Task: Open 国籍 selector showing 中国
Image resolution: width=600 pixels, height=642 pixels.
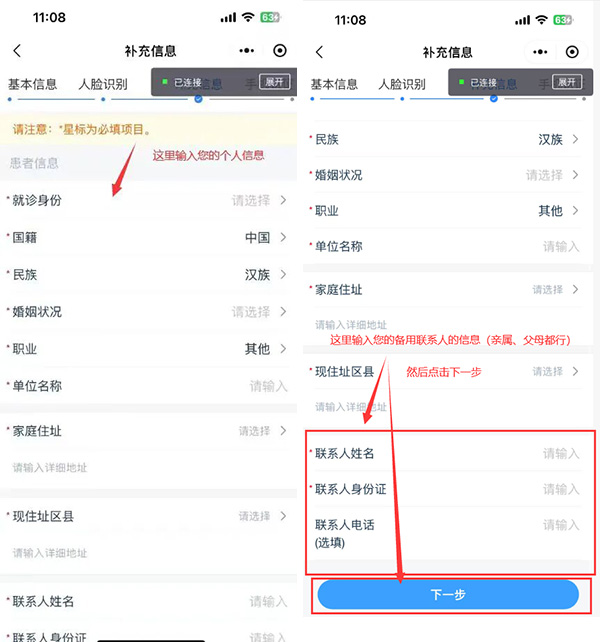Action: 148,237
